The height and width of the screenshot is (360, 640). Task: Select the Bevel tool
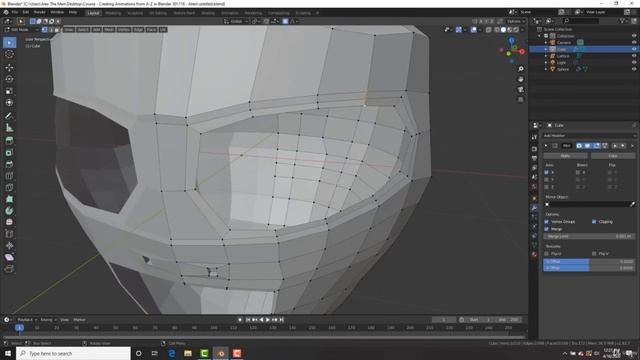pyautogui.click(x=9, y=164)
